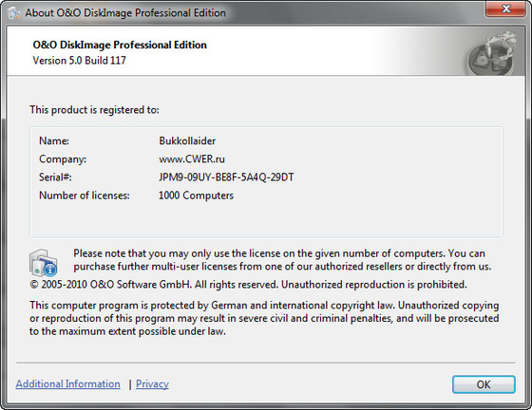This screenshot has width=532, height=410.
Task: Click the Number of licenses label
Action: (x=85, y=196)
